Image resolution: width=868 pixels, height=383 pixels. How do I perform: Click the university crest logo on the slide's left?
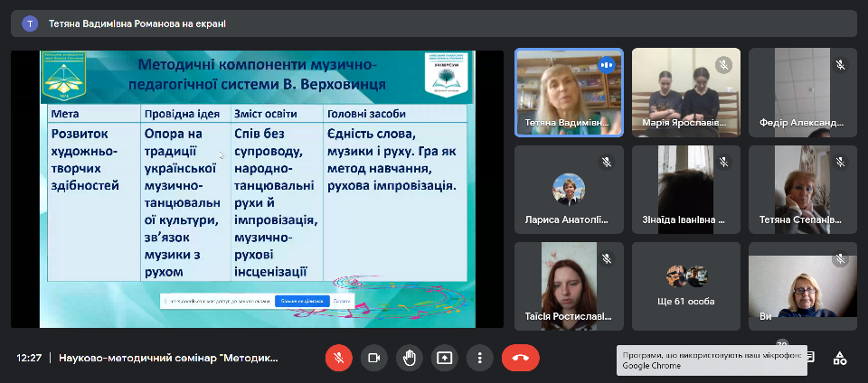click(65, 76)
